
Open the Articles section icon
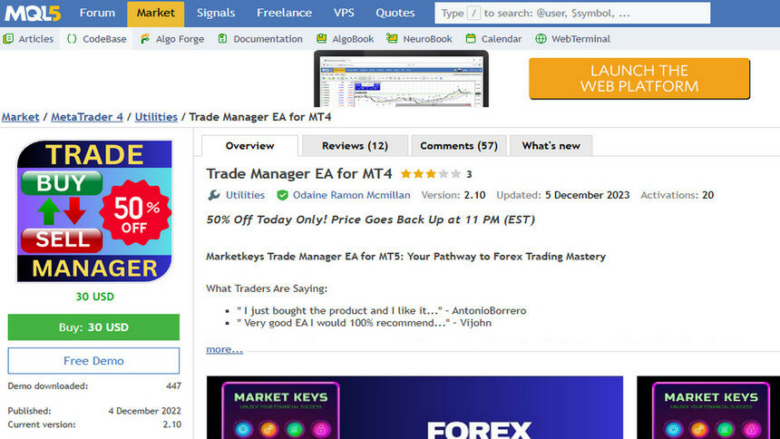(8, 39)
